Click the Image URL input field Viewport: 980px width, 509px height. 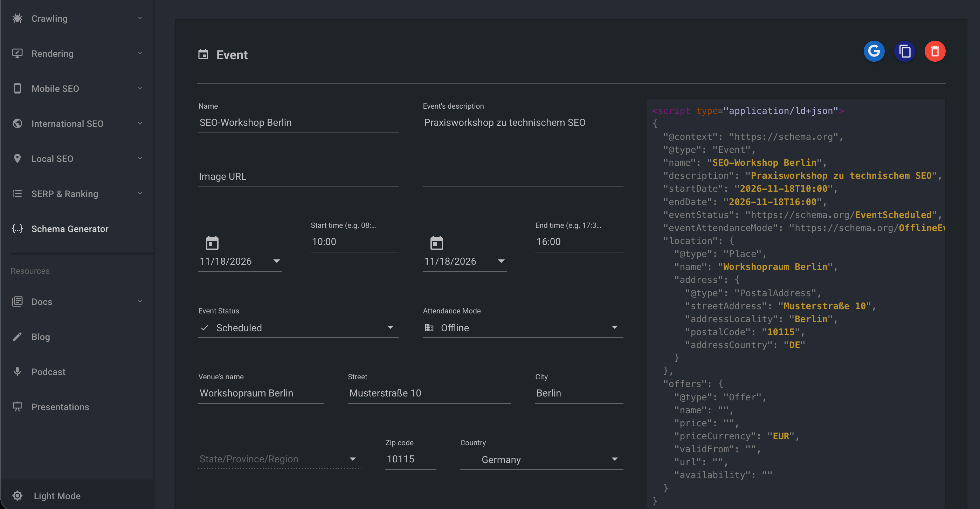298,177
